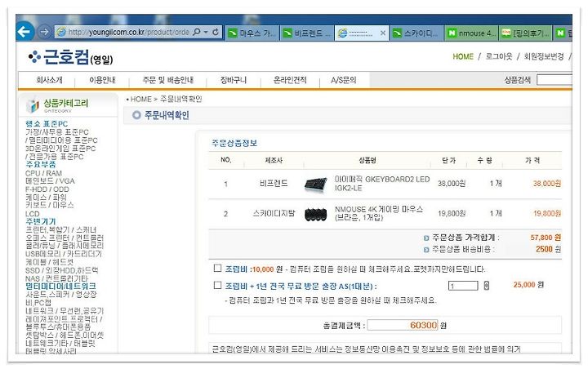
Task: Open the 멀티미디어용 표준PC category
Action: click(63, 140)
